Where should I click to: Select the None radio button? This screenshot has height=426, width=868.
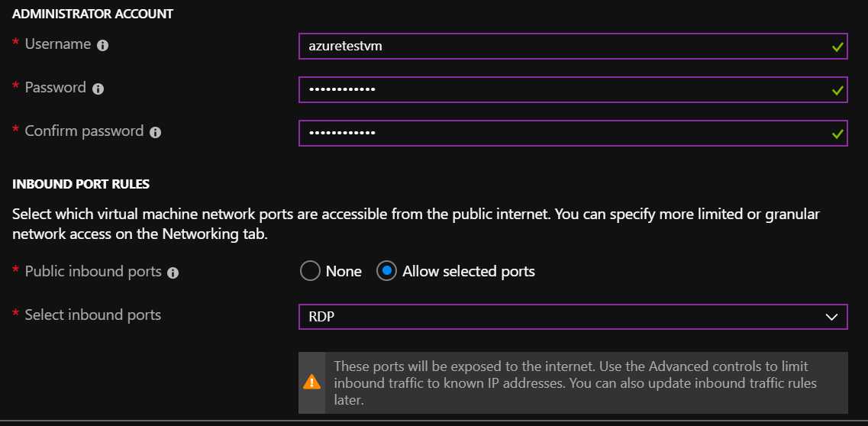(x=310, y=271)
